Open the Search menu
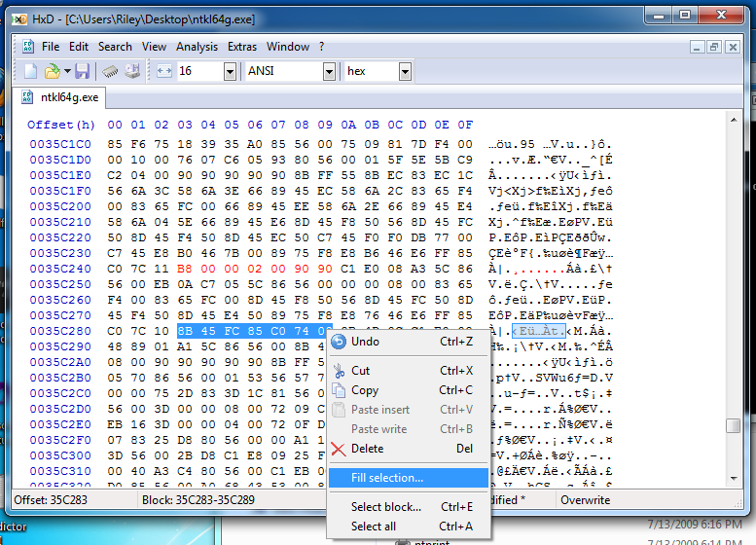This screenshot has width=756, height=545. click(x=115, y=47)
